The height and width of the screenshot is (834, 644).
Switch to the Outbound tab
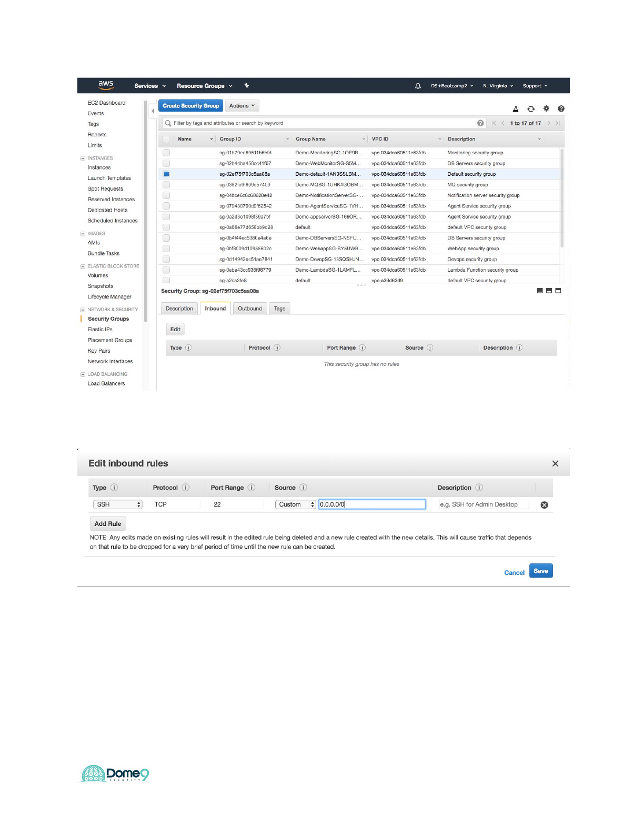pyautogui.click(x=250, y=309)
